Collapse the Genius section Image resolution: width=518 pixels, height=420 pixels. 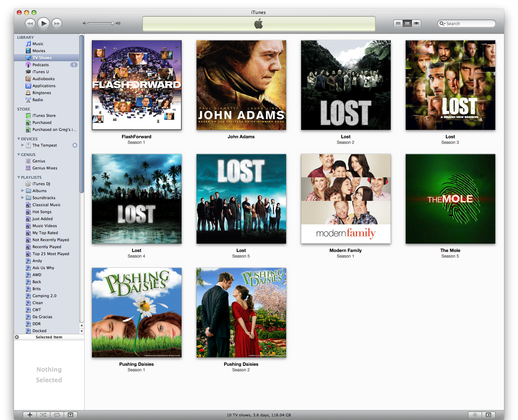19,154
